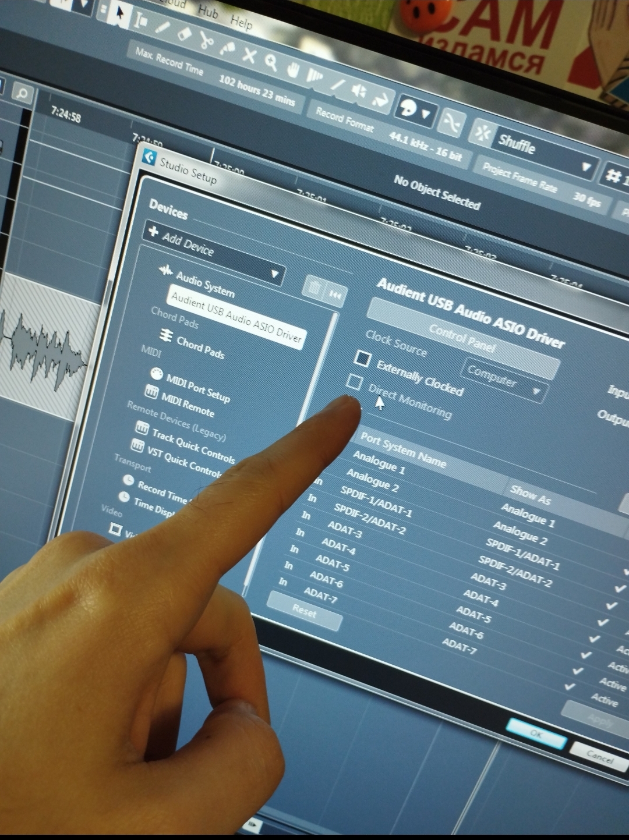Screen dimensions: 629x840
Task: Select the Play speaker tool
Action: (359, 91)
